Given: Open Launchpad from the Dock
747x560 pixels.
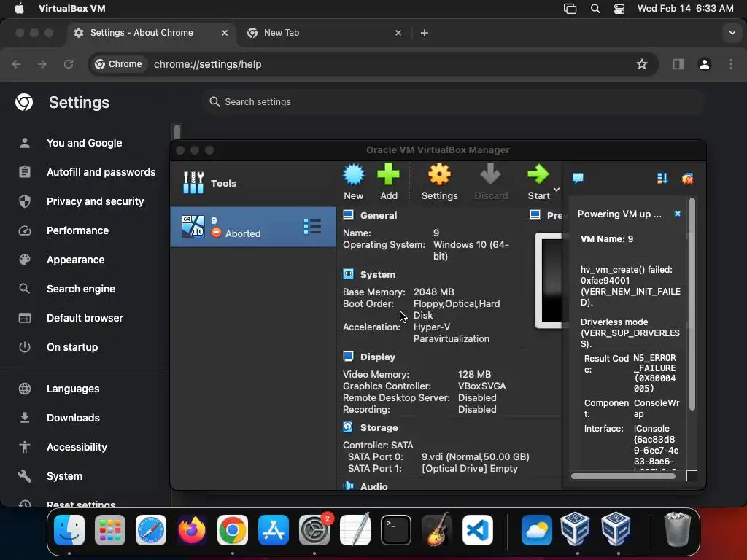Looking at the screenshot, I should point(110,530).
